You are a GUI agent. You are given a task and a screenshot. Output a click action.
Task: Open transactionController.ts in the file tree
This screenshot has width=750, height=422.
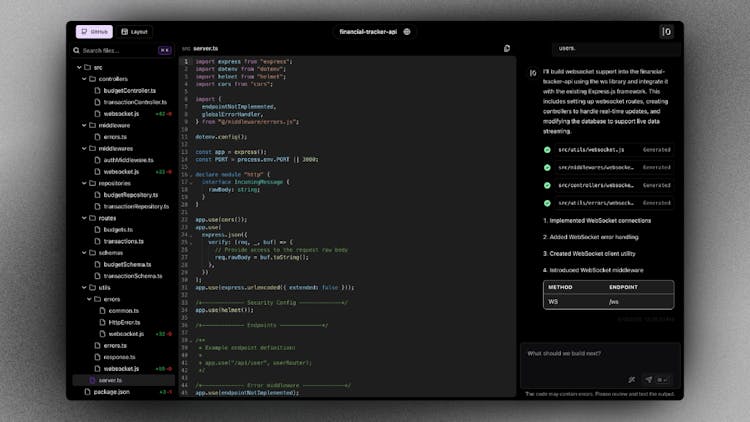click(135, 102)
